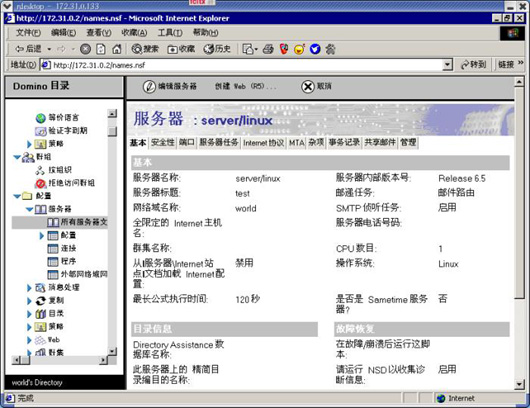This screenshot has height=408, width=530.
Task: Refresh the page using Refresh icon
Action: 101,49
